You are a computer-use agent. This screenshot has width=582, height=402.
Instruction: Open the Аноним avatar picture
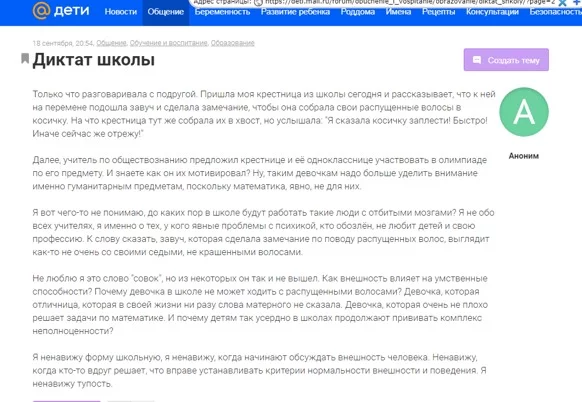pyautogui.click(x=524, y=112)
